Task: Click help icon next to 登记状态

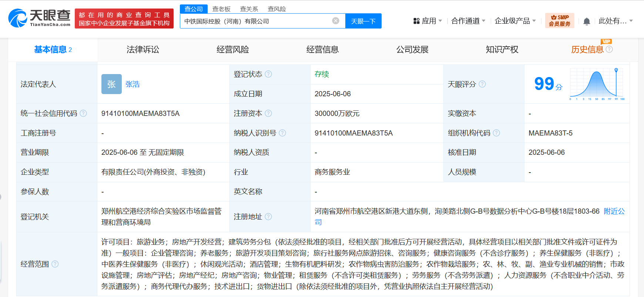Action: 268,74
